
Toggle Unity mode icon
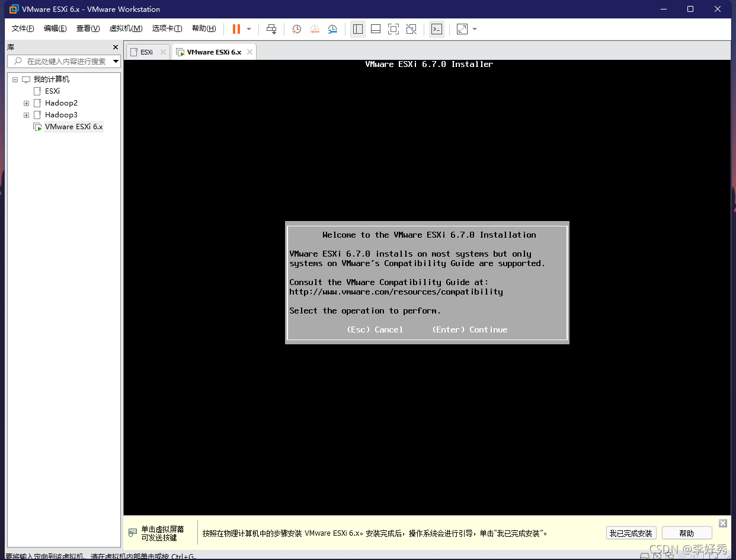pyautogui.click(x=411, y=29)
